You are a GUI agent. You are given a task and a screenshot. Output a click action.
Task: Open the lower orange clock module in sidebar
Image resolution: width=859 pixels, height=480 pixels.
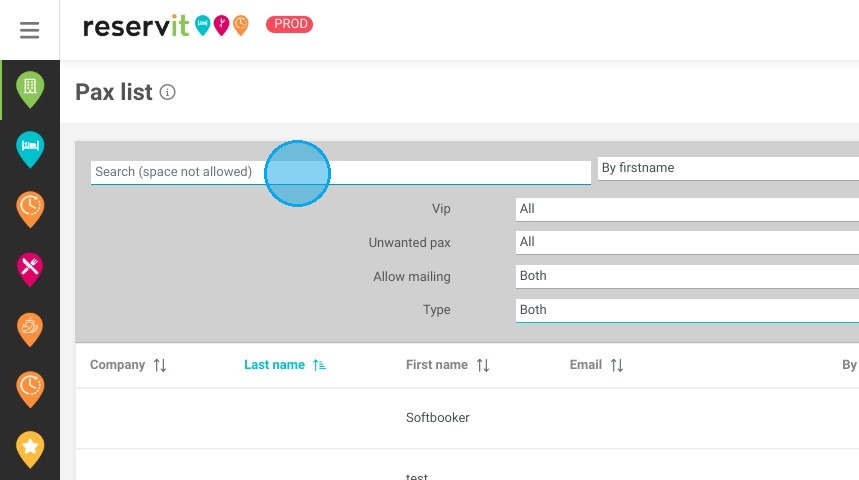pos(30,389)
